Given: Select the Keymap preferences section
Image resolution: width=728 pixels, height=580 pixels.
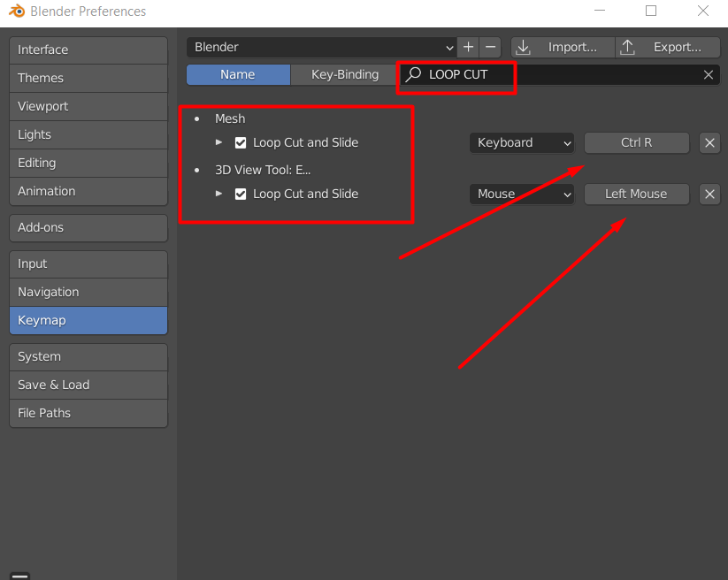Looking at the screenshot, I should [88, 320].
